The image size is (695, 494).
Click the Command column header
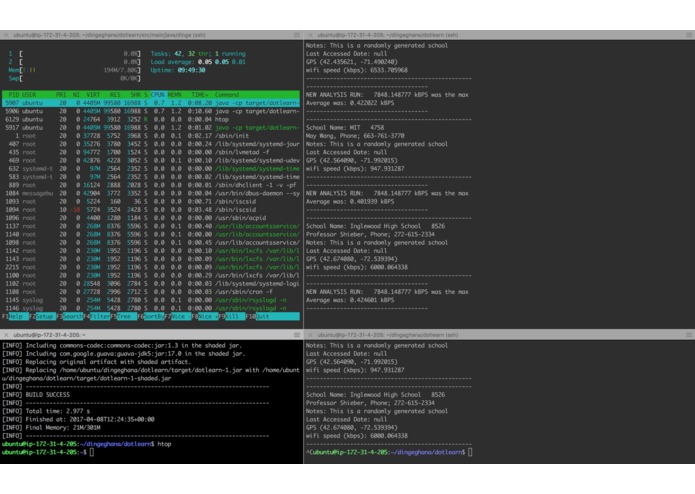pos(227,95)
